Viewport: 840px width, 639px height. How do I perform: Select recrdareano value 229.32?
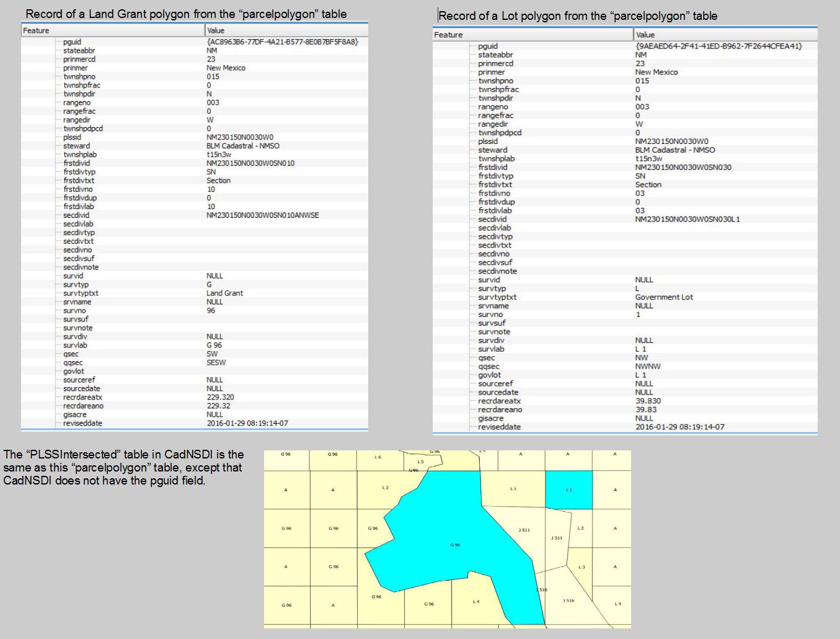218,406
